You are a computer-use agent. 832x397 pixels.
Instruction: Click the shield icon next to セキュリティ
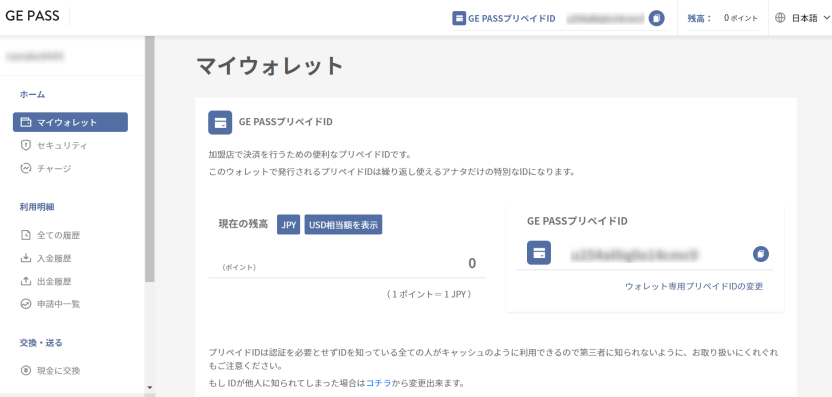point(25,145)
